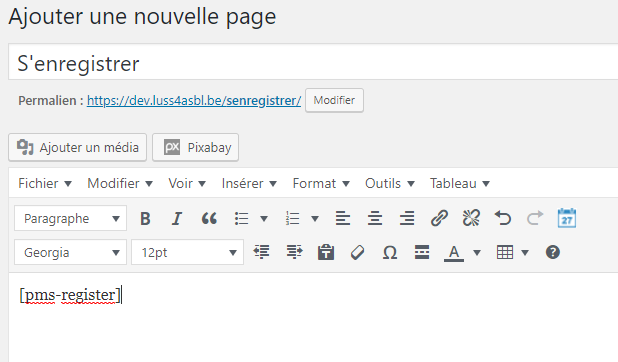Undo the last action

click(503, 218)
